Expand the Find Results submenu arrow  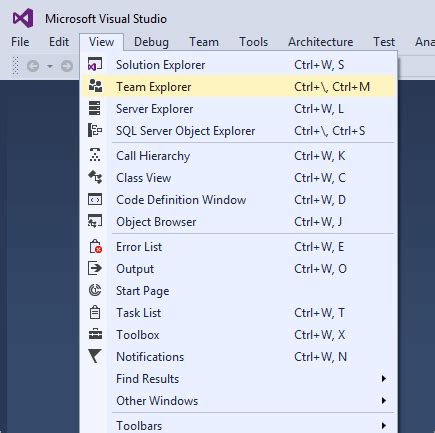point(384,378)
